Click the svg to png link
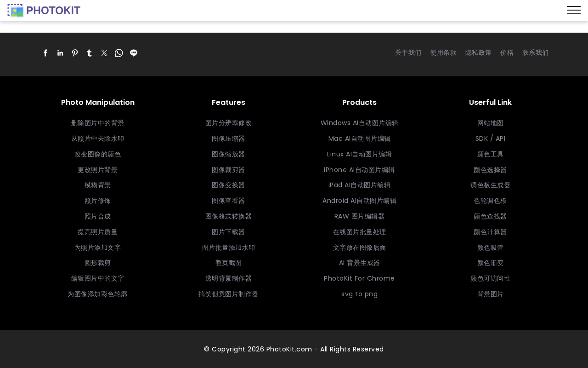 click(x=359, y=294)
